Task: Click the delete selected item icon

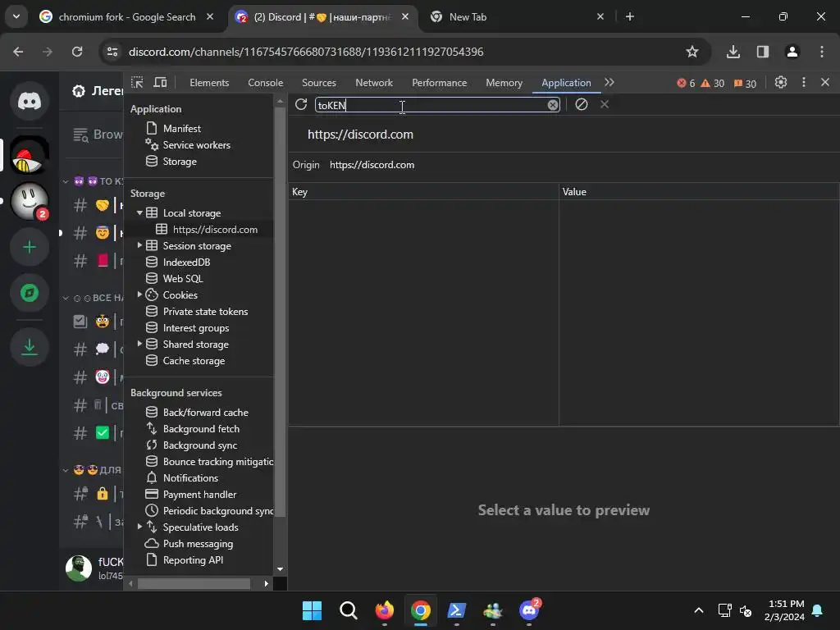Action: (605, 104)
